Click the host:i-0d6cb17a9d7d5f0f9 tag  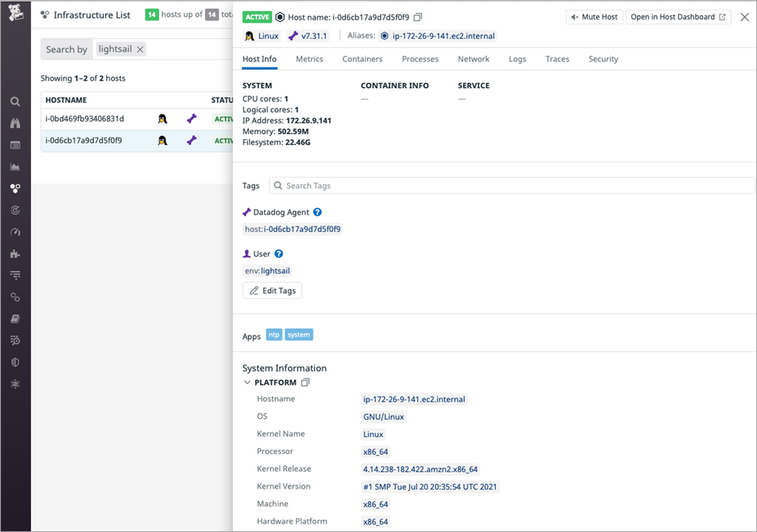click(292, 229)
